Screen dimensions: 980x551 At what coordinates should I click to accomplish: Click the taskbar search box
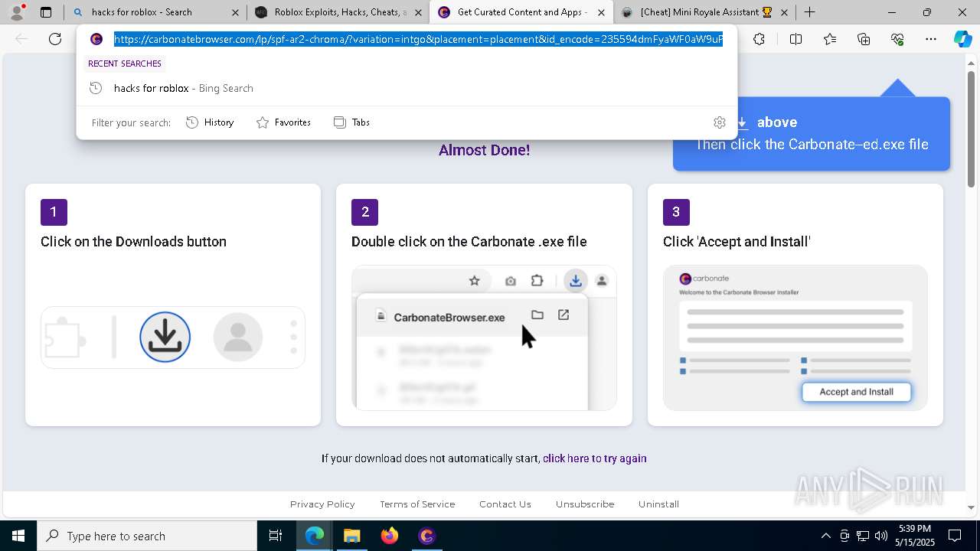147,536
